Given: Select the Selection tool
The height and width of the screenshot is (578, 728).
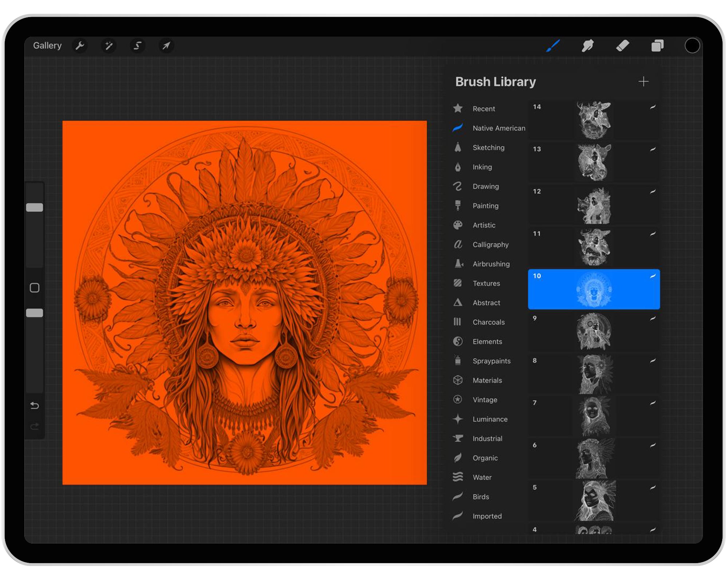Looking at the screenshot, I should [137, 45].
